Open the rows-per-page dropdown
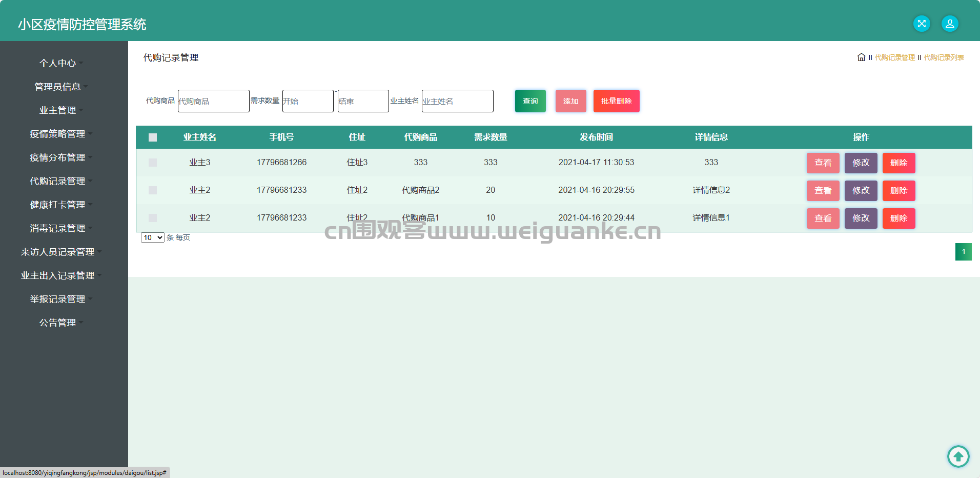This screenshot has width=980, height=478. pyautogui.click(x=153, y=237)
